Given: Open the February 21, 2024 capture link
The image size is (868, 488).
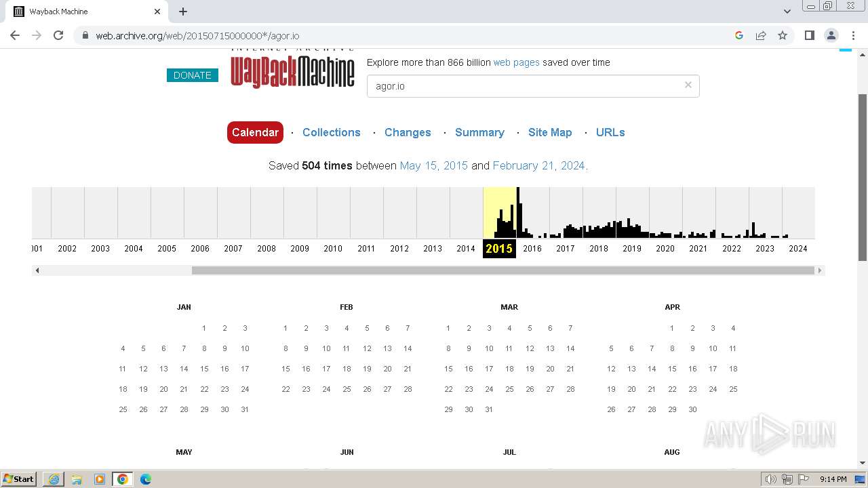Looking at the screenshot, I should (538, 165).
